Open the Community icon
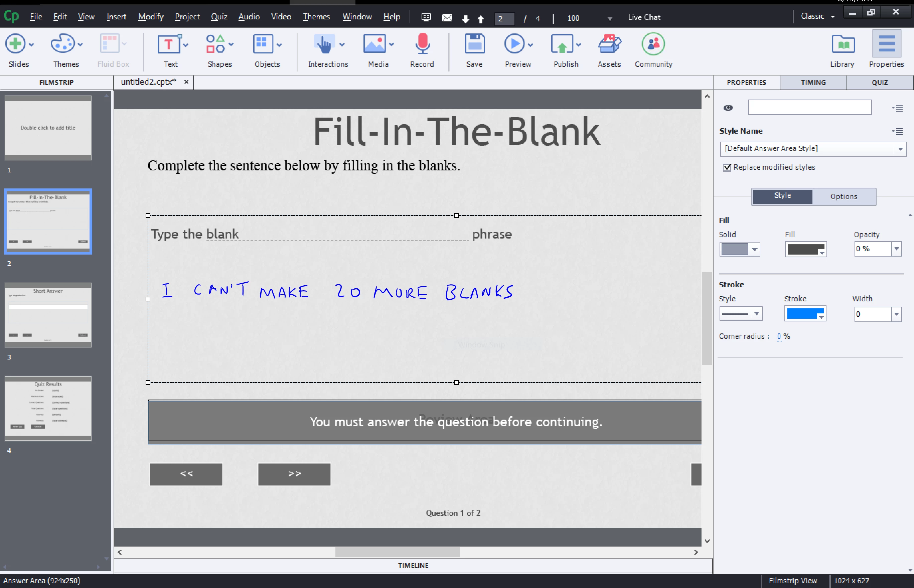Image resolution: width=914 pixels, height=588 pixels. coord(653,44)
